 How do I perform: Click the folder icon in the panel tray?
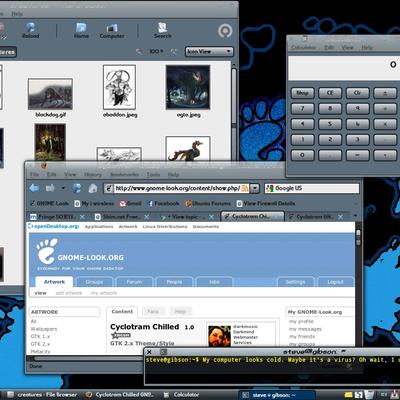click(x=348, y=395)
